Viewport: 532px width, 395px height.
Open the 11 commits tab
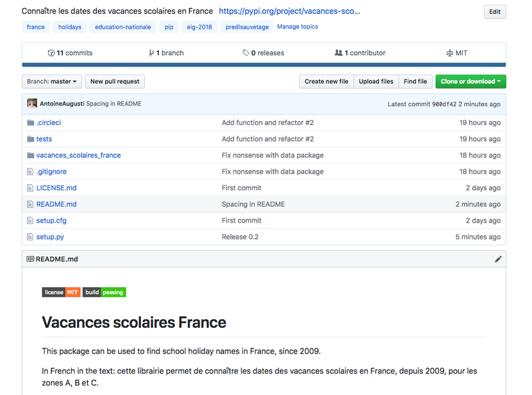pos(70,53)
